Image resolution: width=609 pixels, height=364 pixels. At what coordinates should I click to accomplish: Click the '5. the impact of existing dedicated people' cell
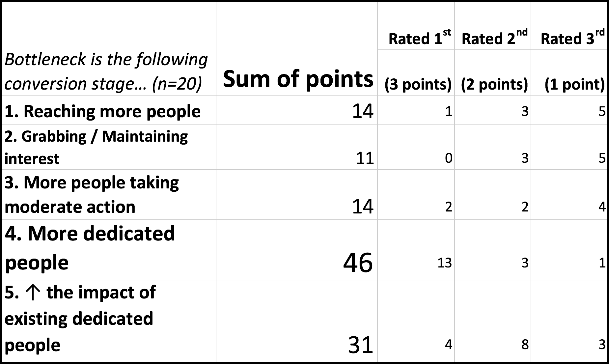pyautogui.click(x=109, y=322)
